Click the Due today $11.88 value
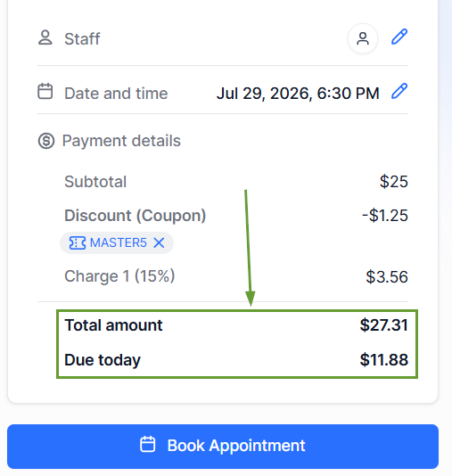The height and width of the screenshot is (476, 452). [384, 360]
